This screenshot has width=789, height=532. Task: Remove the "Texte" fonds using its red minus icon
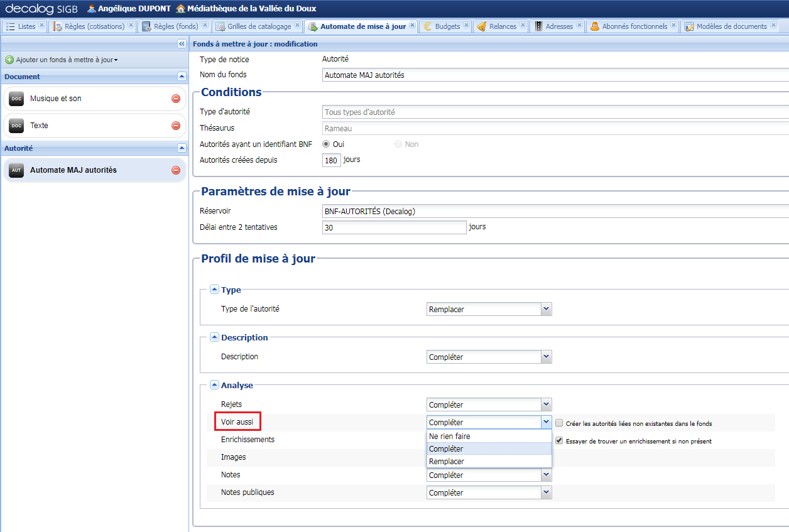tap(176, 126)
